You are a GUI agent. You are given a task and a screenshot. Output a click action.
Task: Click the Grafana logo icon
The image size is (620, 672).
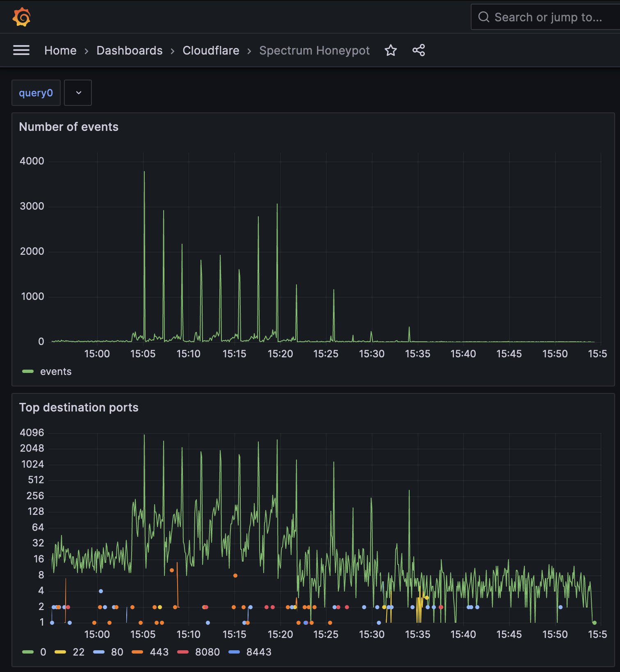pyautogui.click(x=21, y=17)
